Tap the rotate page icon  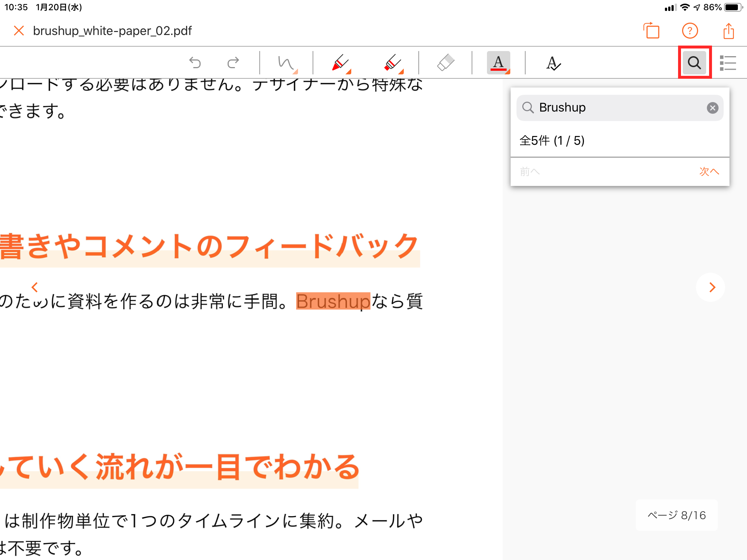tap(652, 31)
